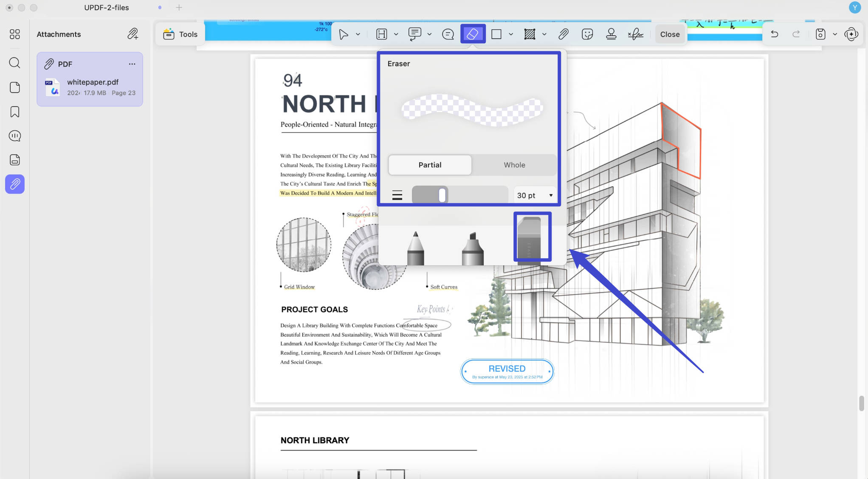This screenshot has width=868, height=479.
Task: Click the PROJECT GOALS heading
Action: pyautogui.click(x=314, y=310)
